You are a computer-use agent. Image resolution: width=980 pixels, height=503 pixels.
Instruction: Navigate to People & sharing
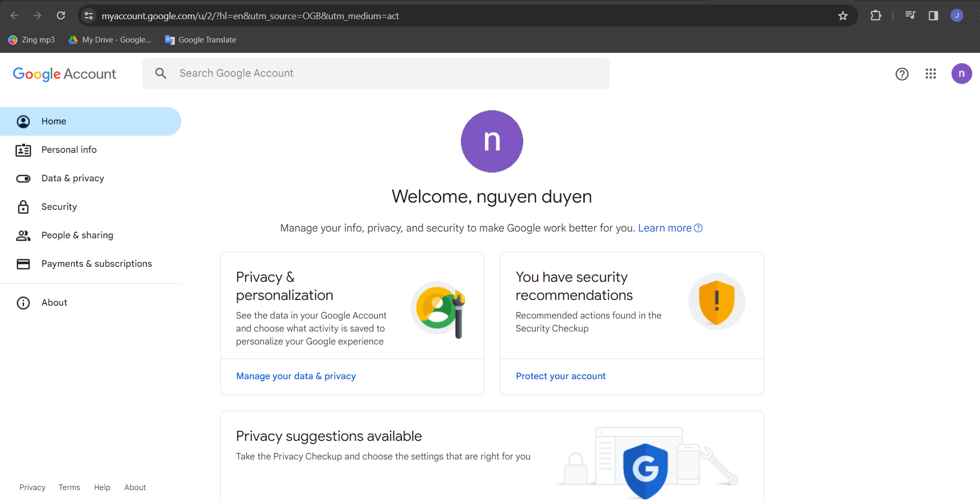coord(77,235)
